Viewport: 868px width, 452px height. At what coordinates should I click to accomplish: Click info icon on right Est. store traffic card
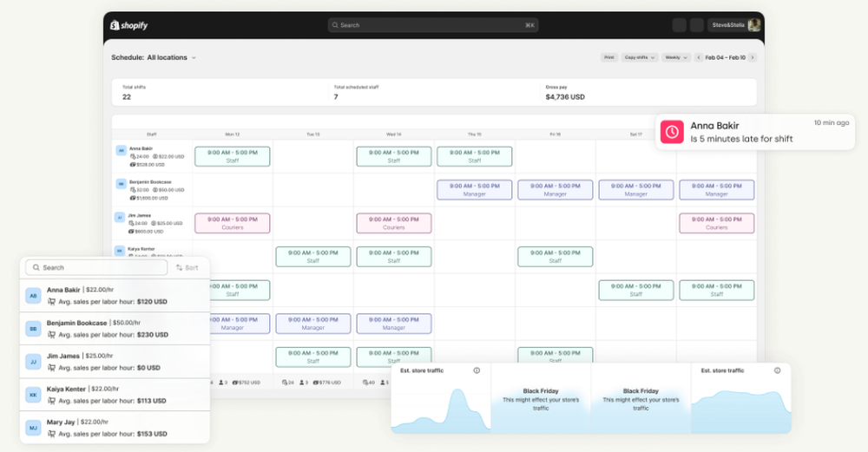[777, 370]
